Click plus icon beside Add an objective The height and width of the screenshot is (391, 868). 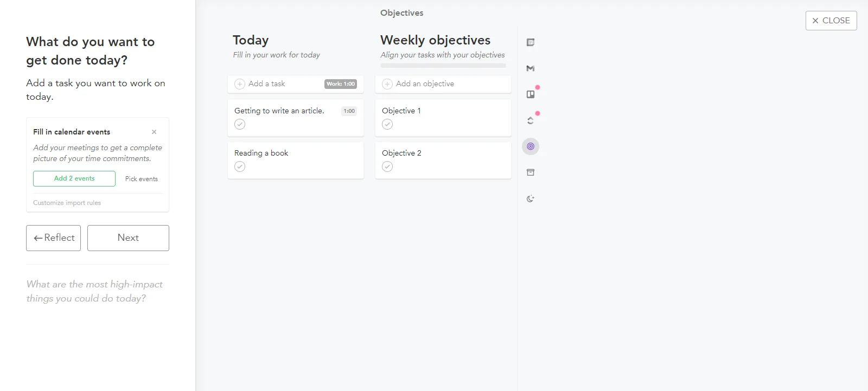click(x=387, y=84)
